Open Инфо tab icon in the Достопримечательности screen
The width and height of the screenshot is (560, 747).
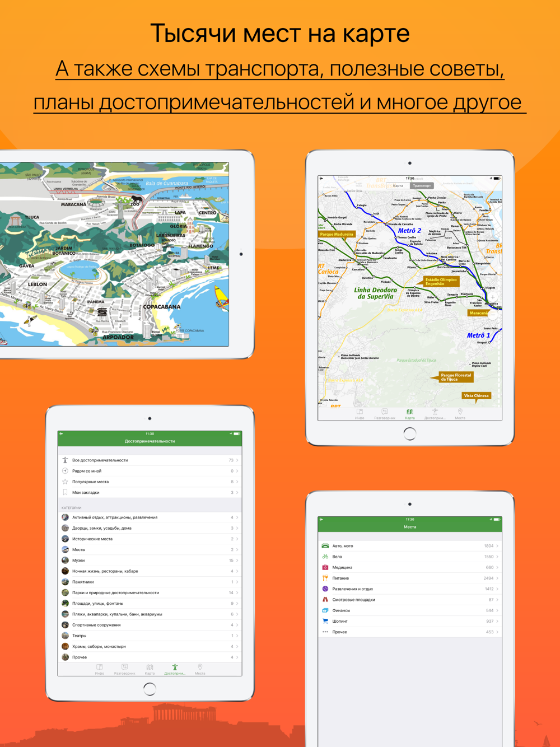[100, 667]
